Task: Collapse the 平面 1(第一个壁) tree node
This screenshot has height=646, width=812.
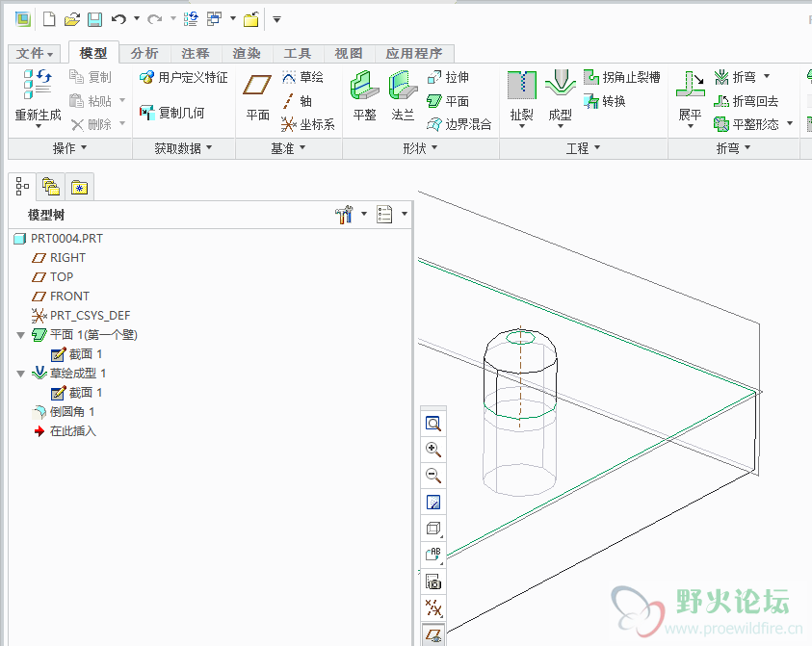Action: coord(21,335)
